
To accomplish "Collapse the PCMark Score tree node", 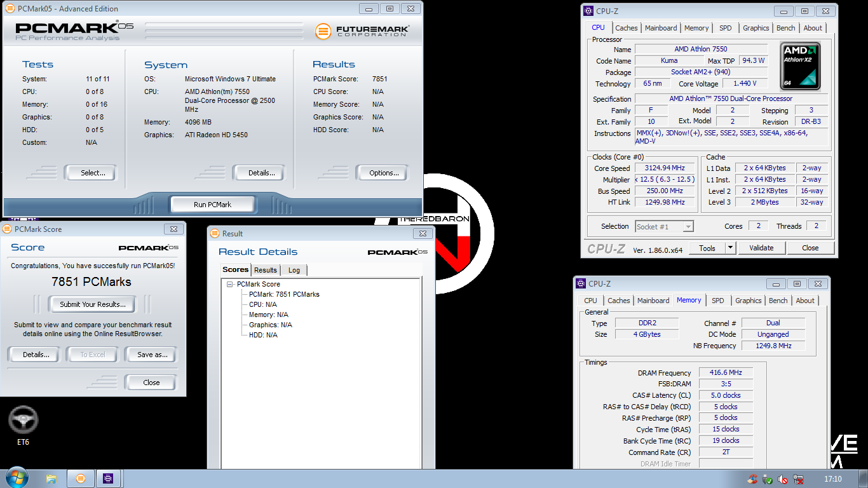I will pos(230,284).
